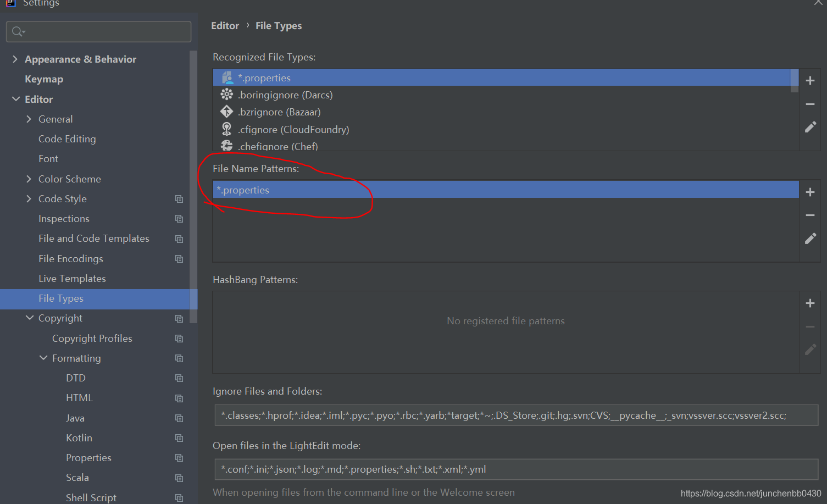This screenshot has height=504, width=827.
Task: Click the .chefignore Chef file type icon
Action: pyautogui.click(x=226, y=146)
